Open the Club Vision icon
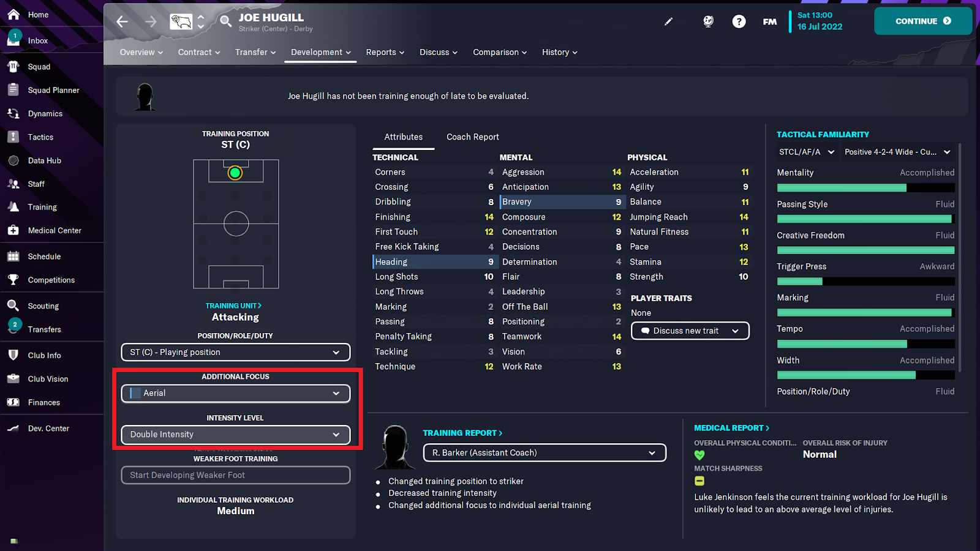 [13, 378]
